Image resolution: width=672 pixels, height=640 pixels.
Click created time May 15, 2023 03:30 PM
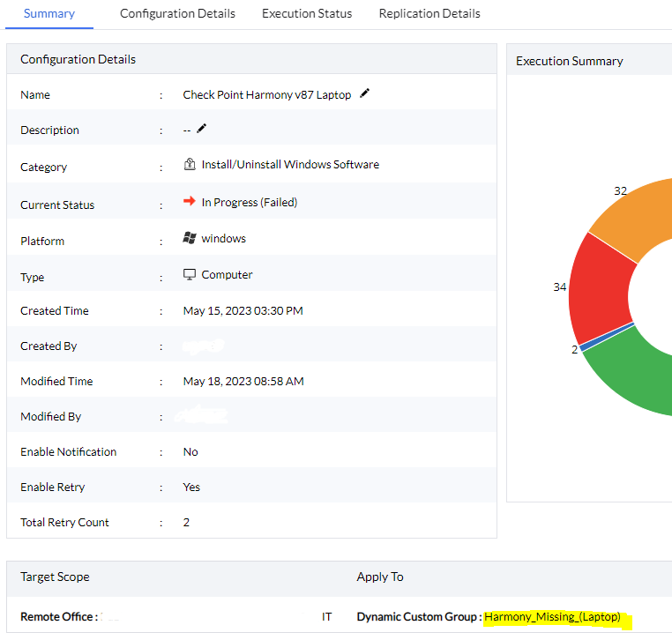click(243, 310)
